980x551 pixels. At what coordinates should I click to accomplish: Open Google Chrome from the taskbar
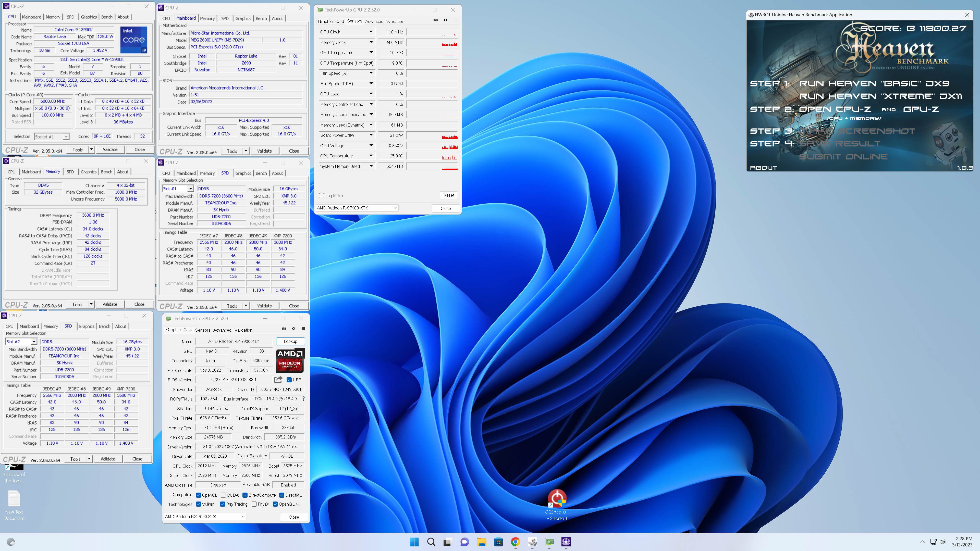point(515,542)
